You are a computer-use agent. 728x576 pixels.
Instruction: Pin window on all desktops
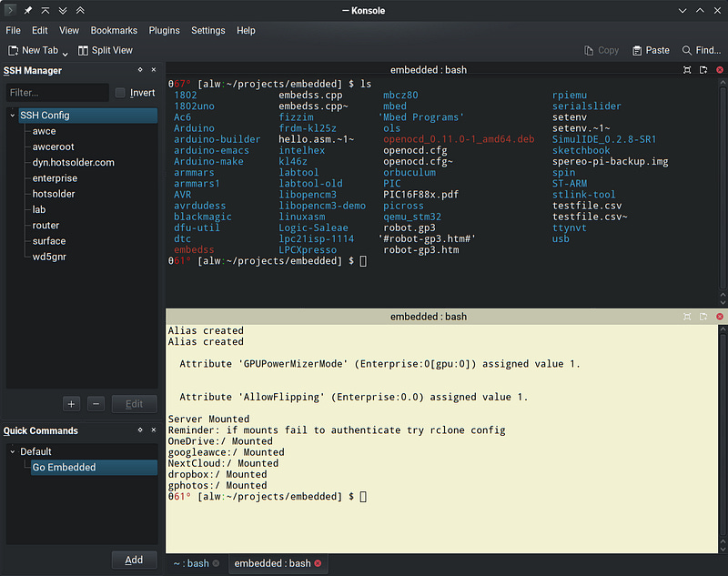[x=28, y=10]
